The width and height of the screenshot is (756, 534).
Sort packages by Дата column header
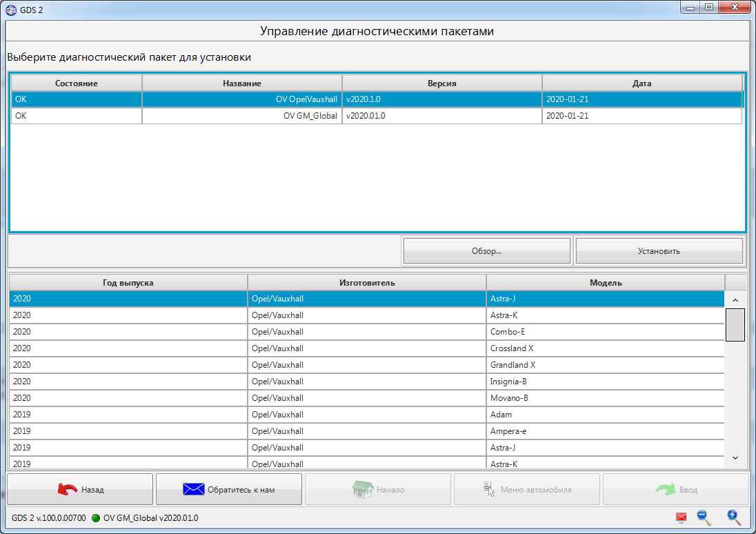[x=642, y=83]
